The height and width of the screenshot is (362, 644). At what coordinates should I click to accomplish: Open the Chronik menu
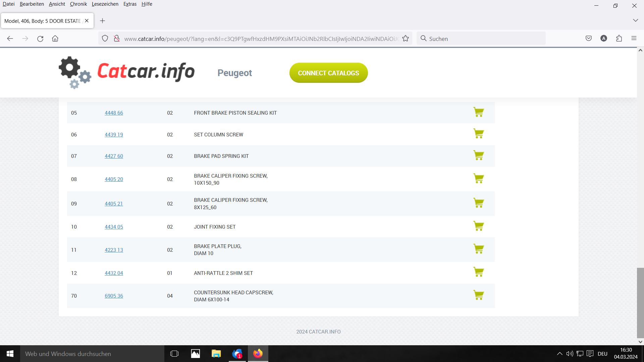pyautogui.click(x=78, y=4)
